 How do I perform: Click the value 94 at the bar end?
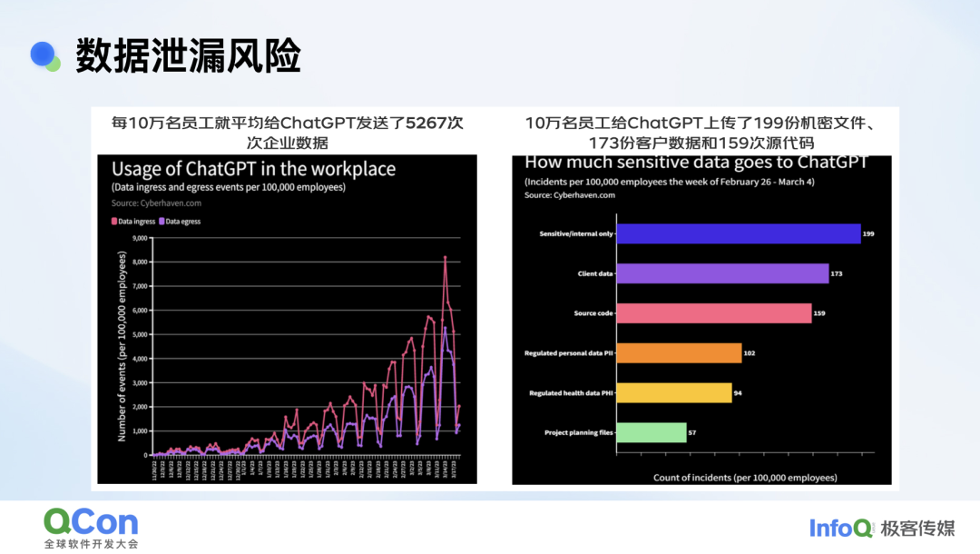[x=738, y=393]
